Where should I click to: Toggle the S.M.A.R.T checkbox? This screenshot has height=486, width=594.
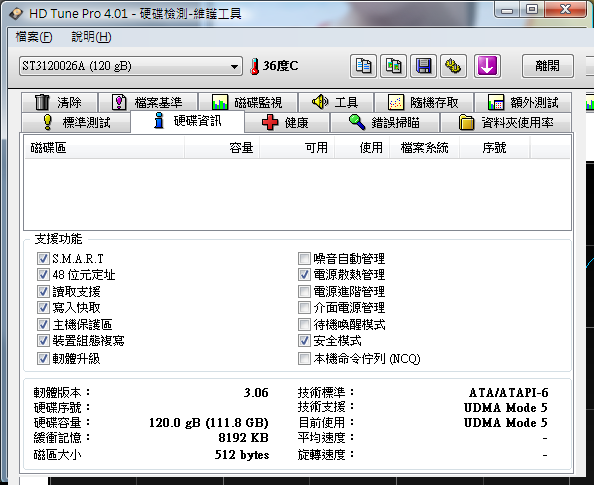coord(43,259)
